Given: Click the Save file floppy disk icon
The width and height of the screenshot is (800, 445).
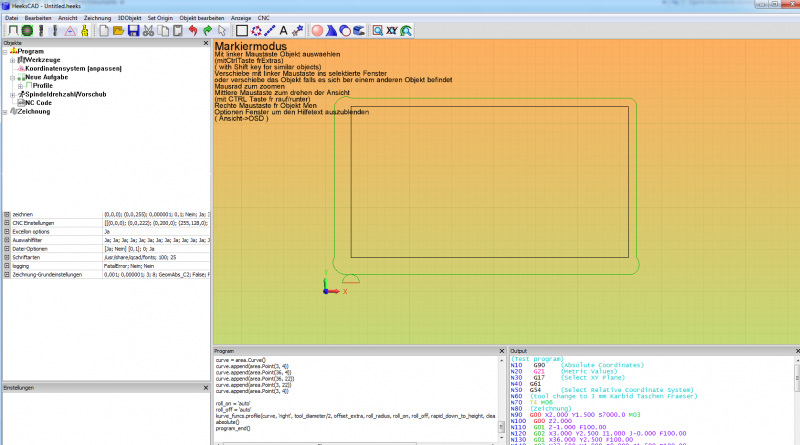Looking at the screenshot, I should [133, 31].
